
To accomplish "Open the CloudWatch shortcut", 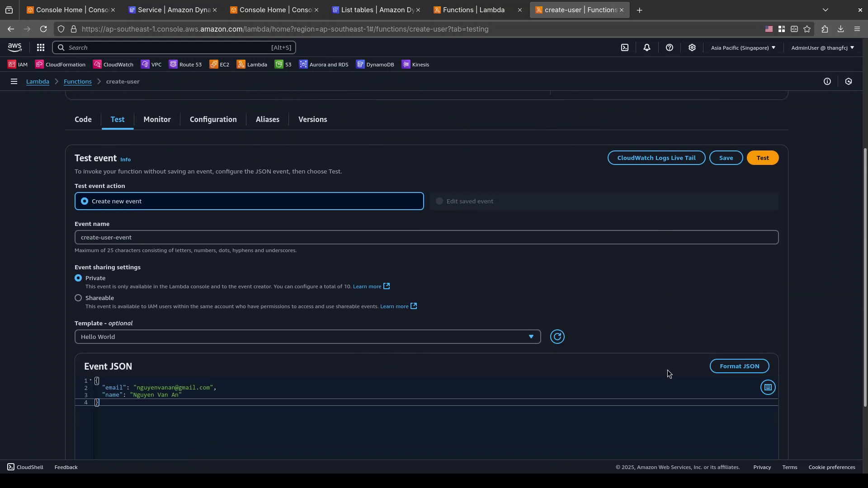I will click(113, 65).
